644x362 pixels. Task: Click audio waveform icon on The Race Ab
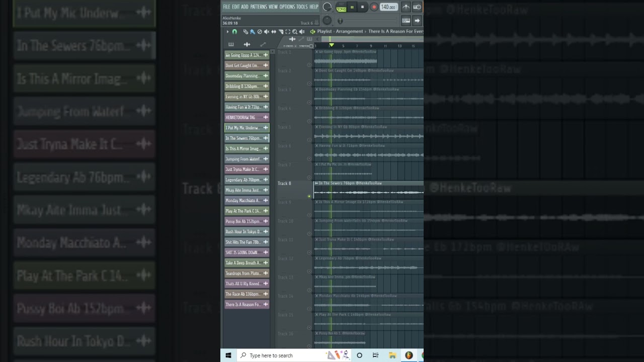[266, 294]
